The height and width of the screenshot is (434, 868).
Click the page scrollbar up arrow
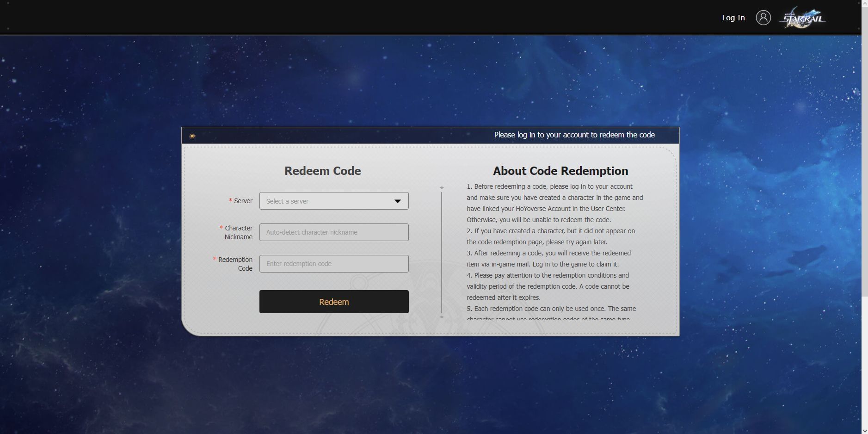coord(864,3)
